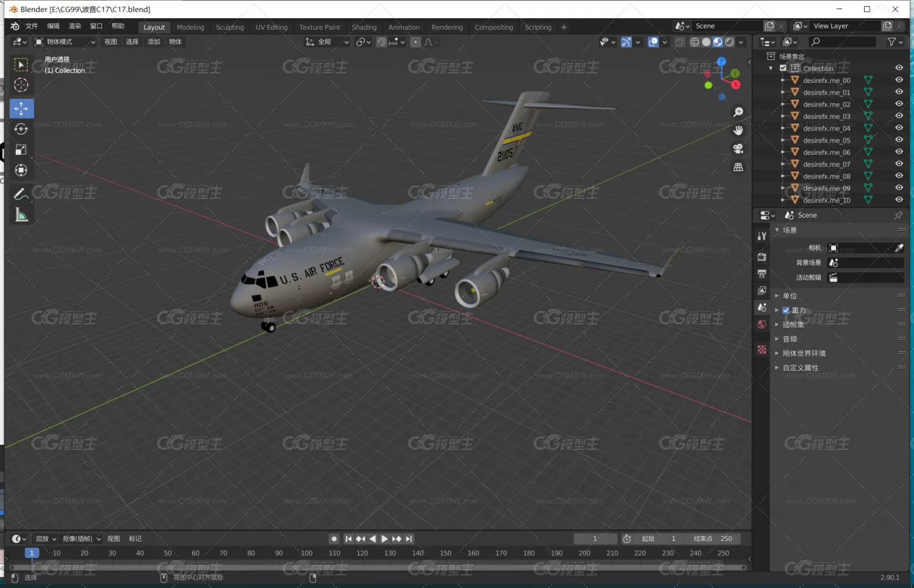Jump to the end frame
The image size is (914, 588).
coord(409,539)
